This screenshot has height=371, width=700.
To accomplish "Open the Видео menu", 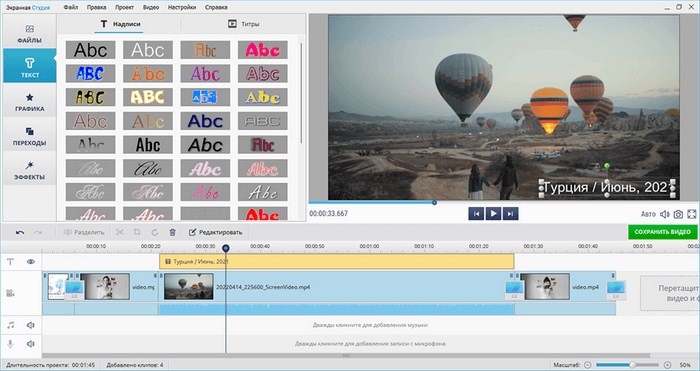I will coord(151,7).
